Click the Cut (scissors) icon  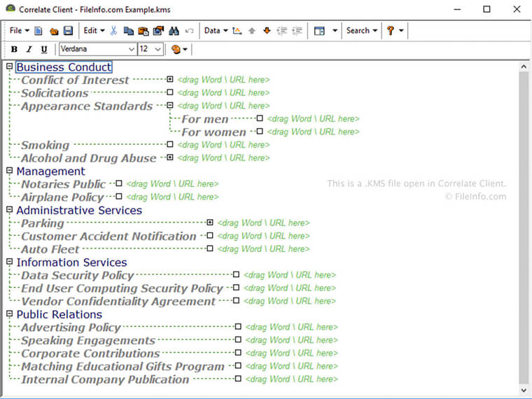coord(113,31)
